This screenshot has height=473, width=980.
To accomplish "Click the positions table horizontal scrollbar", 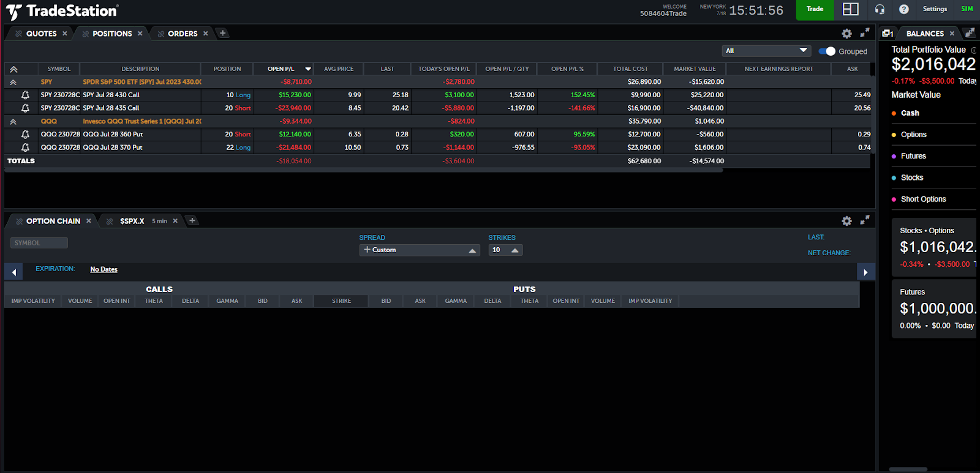I will 364,171.
